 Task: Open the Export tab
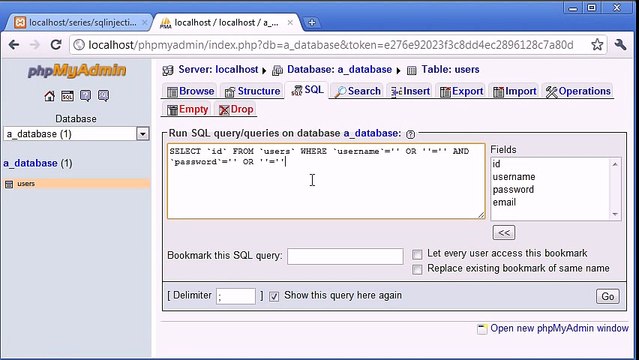(x=462, y=91)
